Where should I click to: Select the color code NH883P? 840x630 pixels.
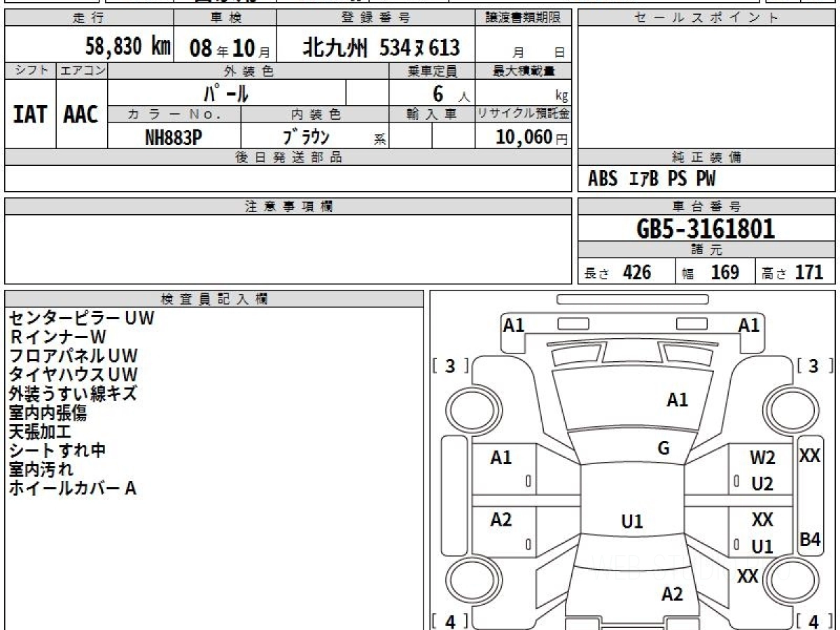174,138
